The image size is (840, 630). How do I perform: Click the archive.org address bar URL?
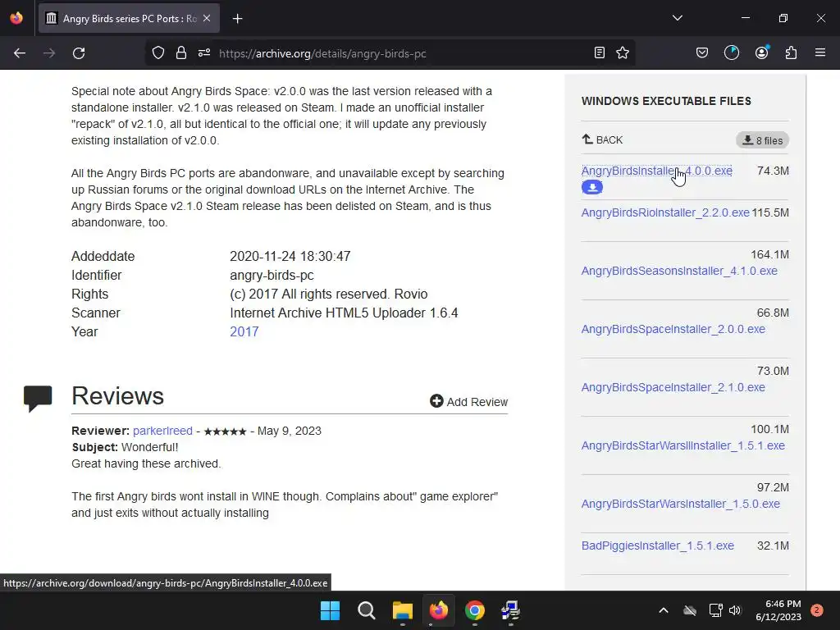(x=322, y=53)
